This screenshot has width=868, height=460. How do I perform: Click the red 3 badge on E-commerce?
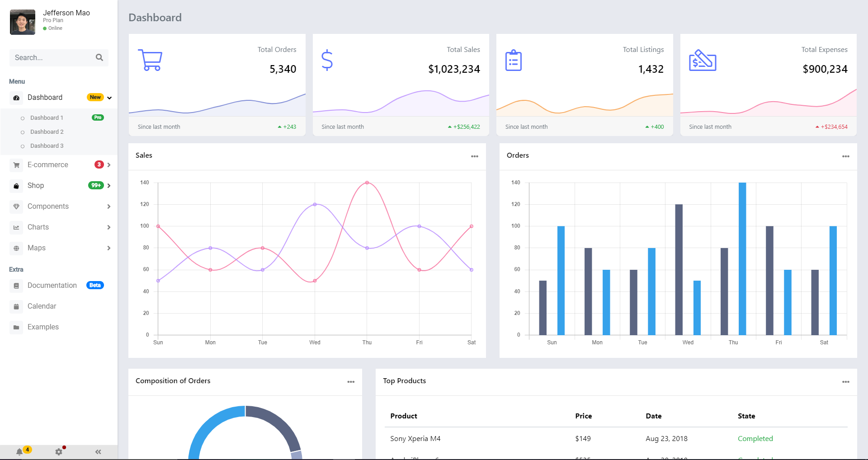[99, 164]
